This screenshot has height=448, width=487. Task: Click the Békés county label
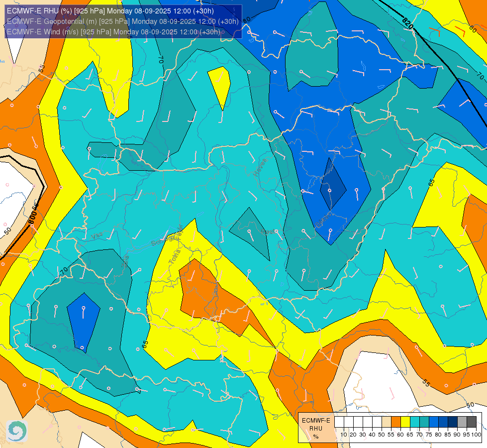pyautogui.click(x=323, y=220)
